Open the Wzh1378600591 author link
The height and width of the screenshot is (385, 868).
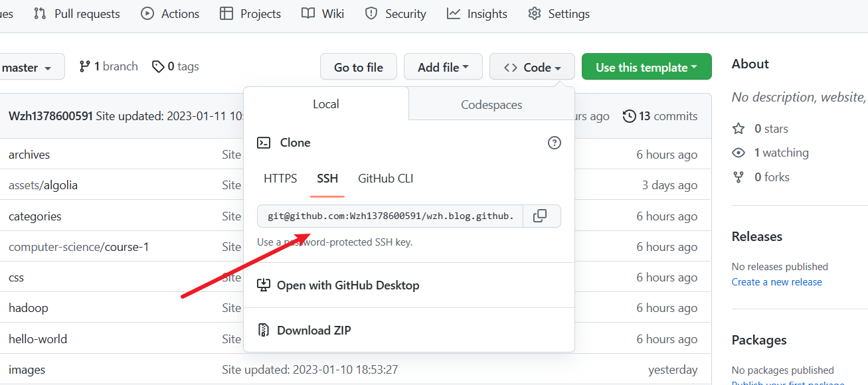50,116
